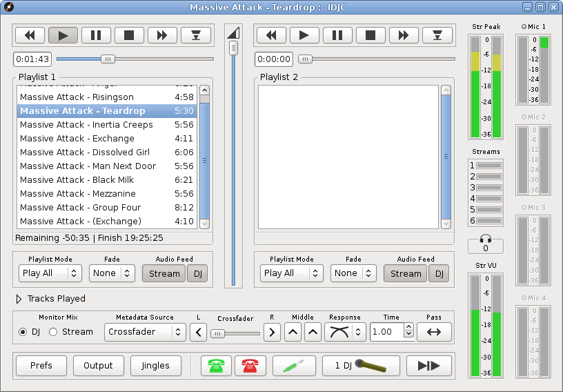Select Massive Attack - Man Next Door track
This screenshot has height=392, width=563.
[107, 166]
